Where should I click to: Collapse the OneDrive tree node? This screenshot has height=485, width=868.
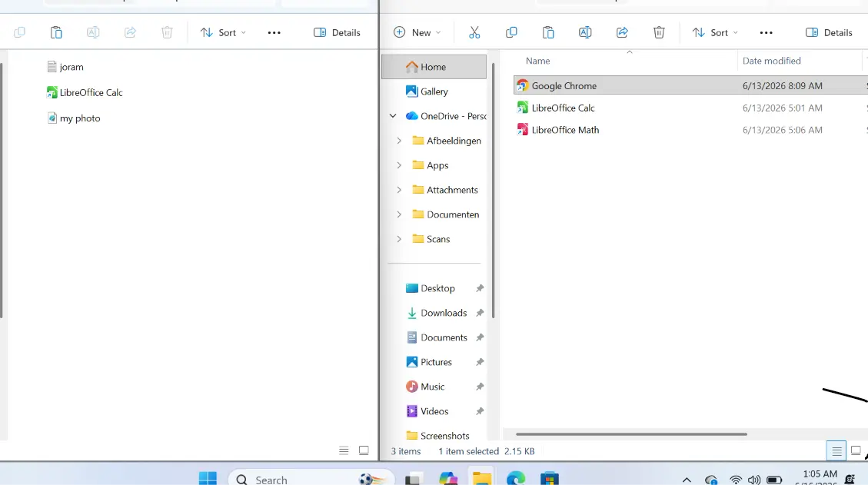pos(392,116)
